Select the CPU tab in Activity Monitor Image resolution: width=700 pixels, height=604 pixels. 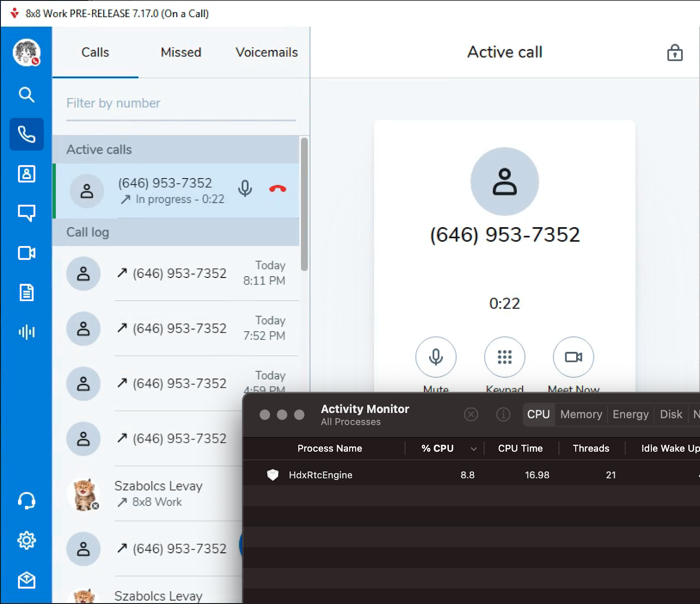coord(539,414)
